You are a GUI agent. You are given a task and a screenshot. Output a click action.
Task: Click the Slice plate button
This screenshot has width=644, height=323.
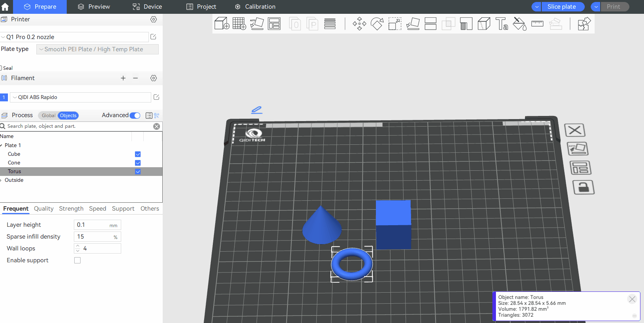pyautogui.click(x=561, y=7)
